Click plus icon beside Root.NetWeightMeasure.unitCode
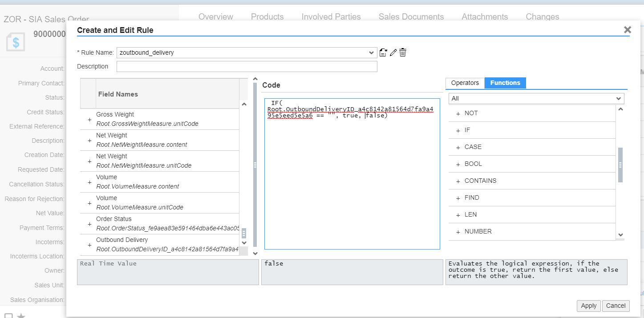 click(x=89, y=161)
